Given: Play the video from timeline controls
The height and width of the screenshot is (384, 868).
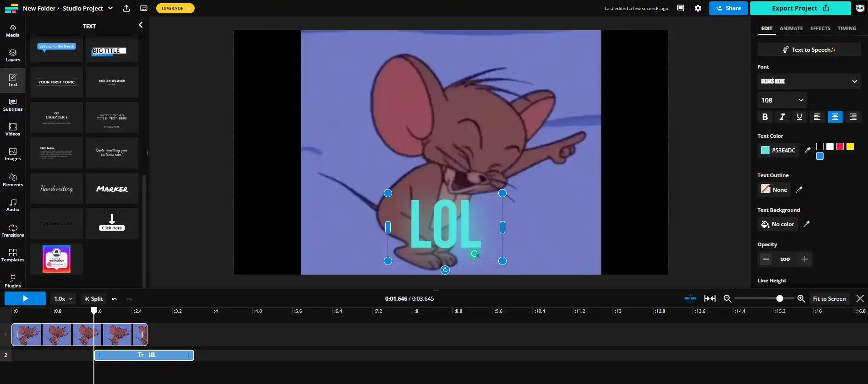Looking at the screenshot, I should tap(25, 298).
